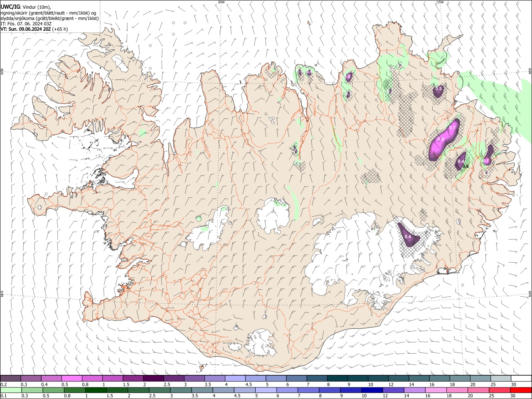Click the 'IT: Fös. 07. 06. 2024 03Z' line
This screenshot has height=399, width=532.
click(x=26, y=24)
